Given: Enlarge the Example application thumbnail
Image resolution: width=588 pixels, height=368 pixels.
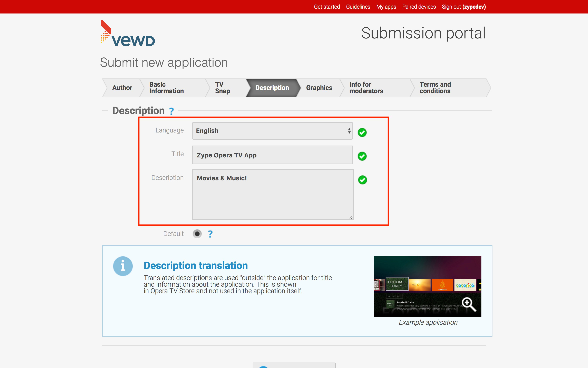Looking at the screenshot, I should pyautogui.click(x=427, y=286).
